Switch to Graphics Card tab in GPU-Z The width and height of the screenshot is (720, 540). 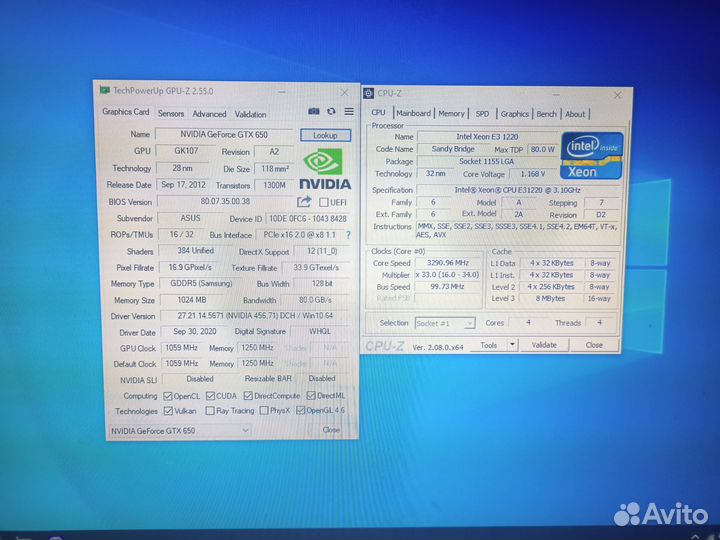125,112
